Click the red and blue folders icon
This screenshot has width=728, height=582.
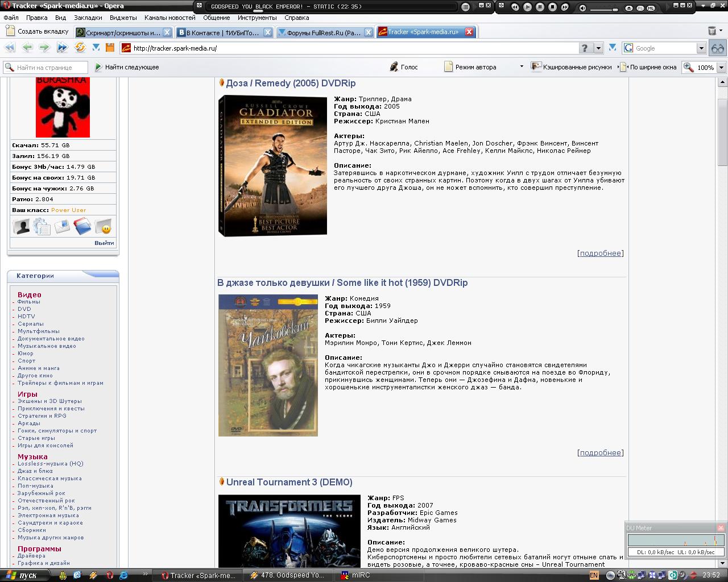(82, 227)
